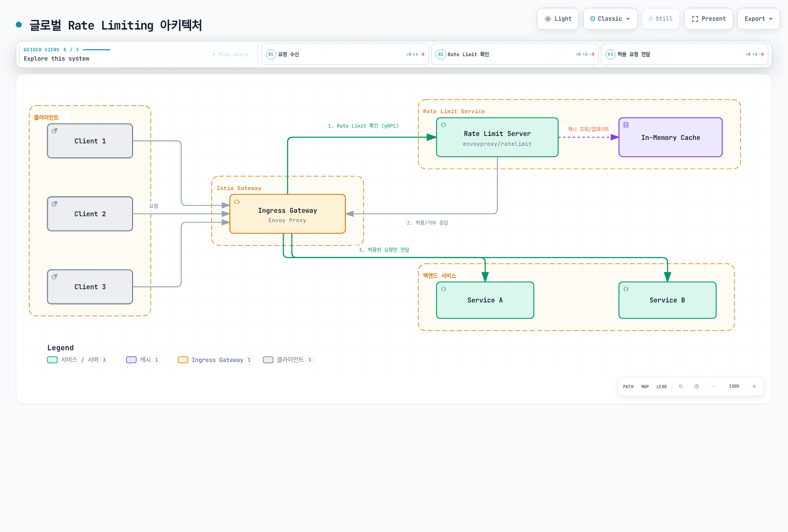The image size is (788, 532).
Task: Click the sun icon in Light button
Action: (548, 19)
